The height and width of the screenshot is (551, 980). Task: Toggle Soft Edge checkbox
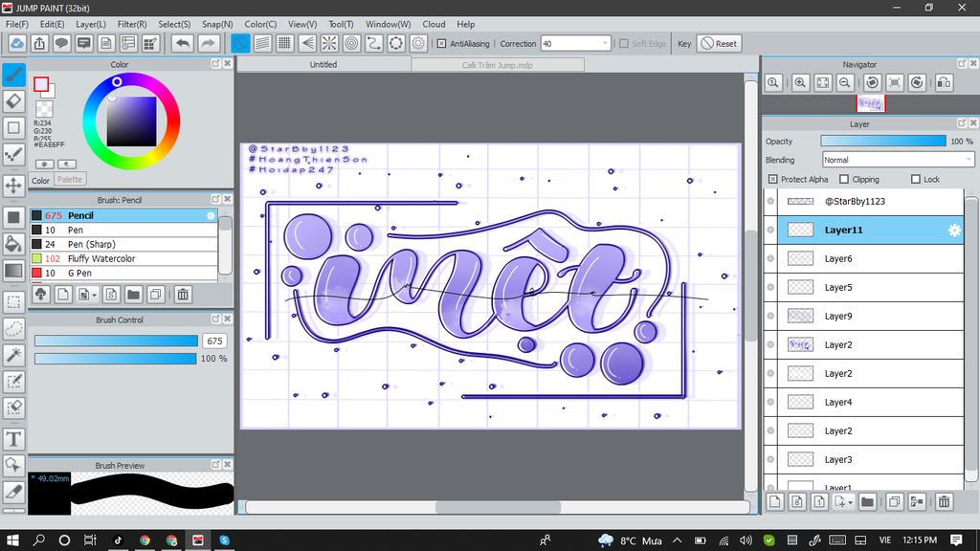click(624, 44)
